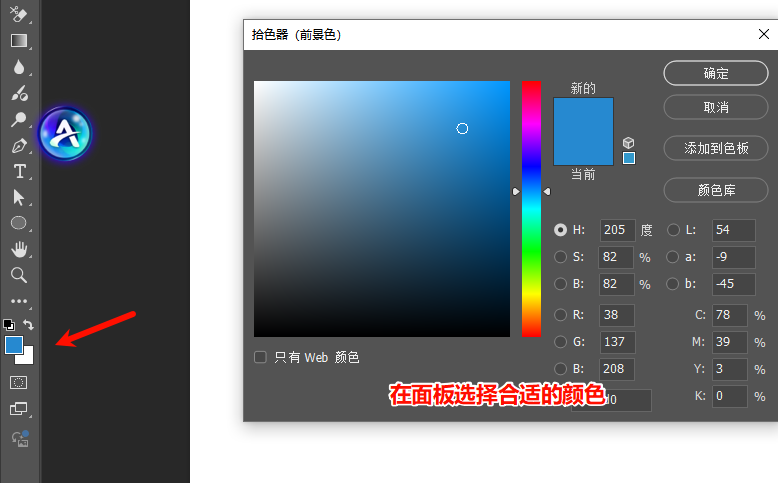This screenshot has width=778, height=483.
Task: Click the hue slider left arrow handle
Action: pos(516,191)
